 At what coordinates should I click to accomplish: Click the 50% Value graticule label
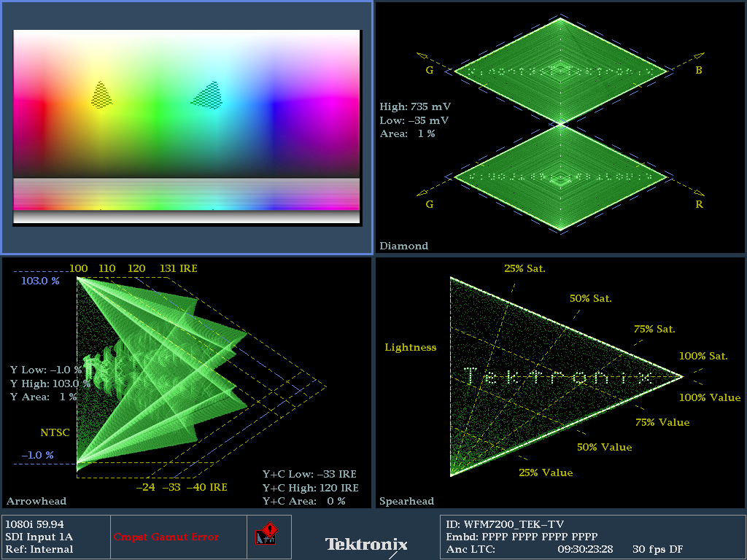tap(604, 447)
